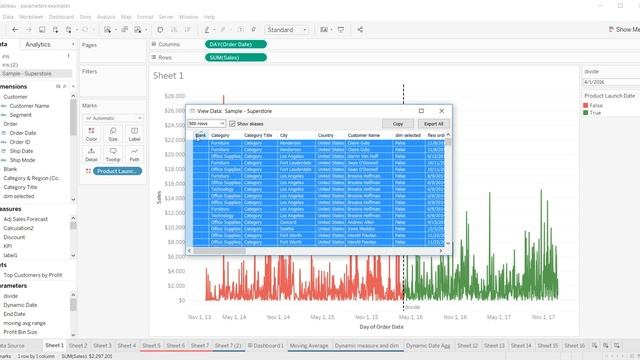Click the SUM(Sales) pill on Rows
The image size is (640, 360).
coord(236,58)
